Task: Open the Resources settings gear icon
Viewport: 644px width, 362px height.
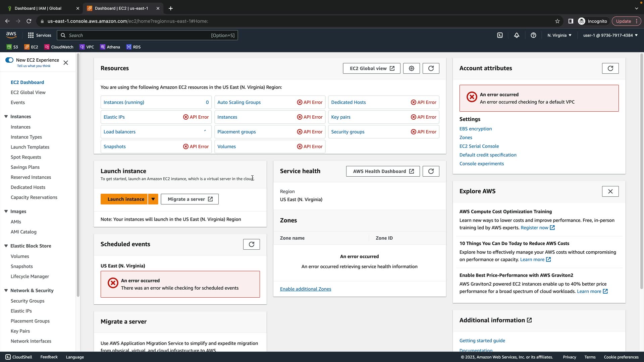Action: pyautogui.click(x=411, y=68)
